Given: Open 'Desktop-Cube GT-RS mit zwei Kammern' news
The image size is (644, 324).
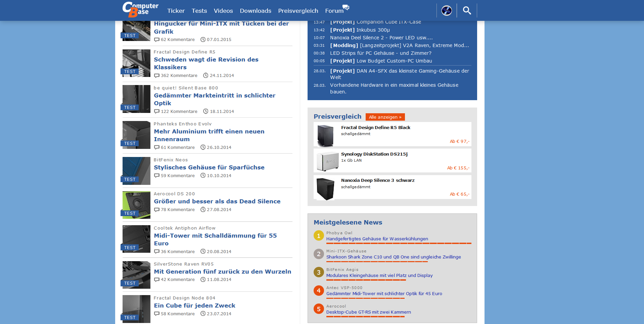Looking at the screenshot, I should click(369, 312).
